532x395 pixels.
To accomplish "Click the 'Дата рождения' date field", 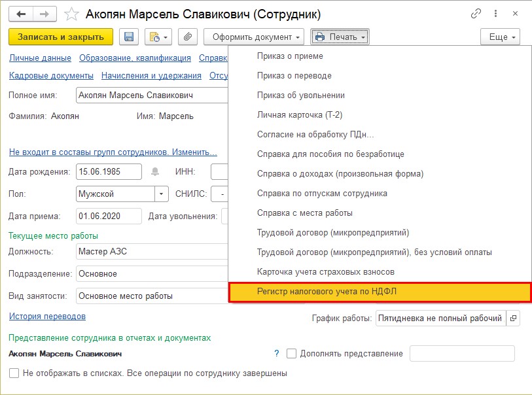I will pos(109,171).
